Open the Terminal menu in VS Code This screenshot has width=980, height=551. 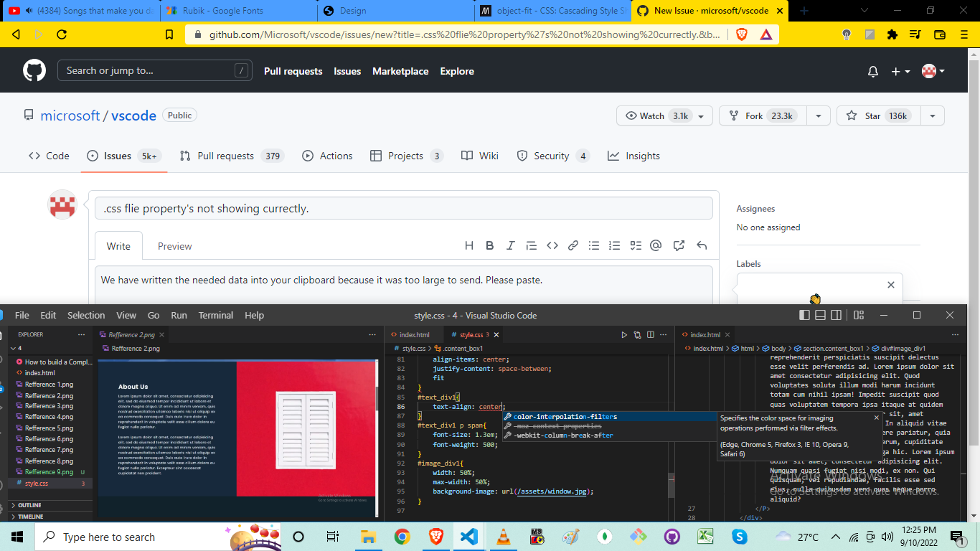click(x=217, y=315)
